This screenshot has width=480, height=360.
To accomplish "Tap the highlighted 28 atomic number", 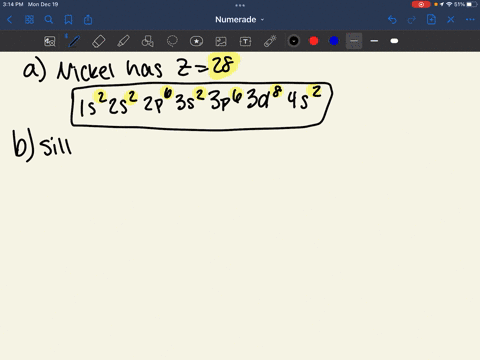I will tap(223, 65).
